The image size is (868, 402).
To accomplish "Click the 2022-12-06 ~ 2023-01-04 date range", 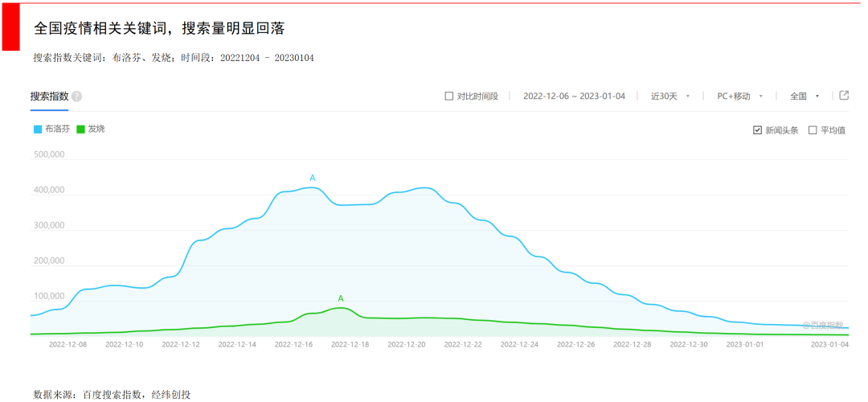I will pos(574,96).
